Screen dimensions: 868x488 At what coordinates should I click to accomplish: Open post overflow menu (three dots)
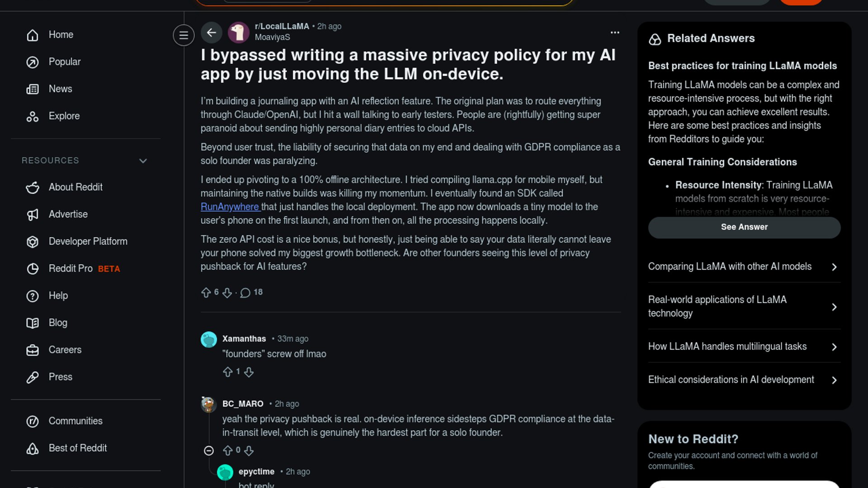pyautogui.click(x=615, y=33)
